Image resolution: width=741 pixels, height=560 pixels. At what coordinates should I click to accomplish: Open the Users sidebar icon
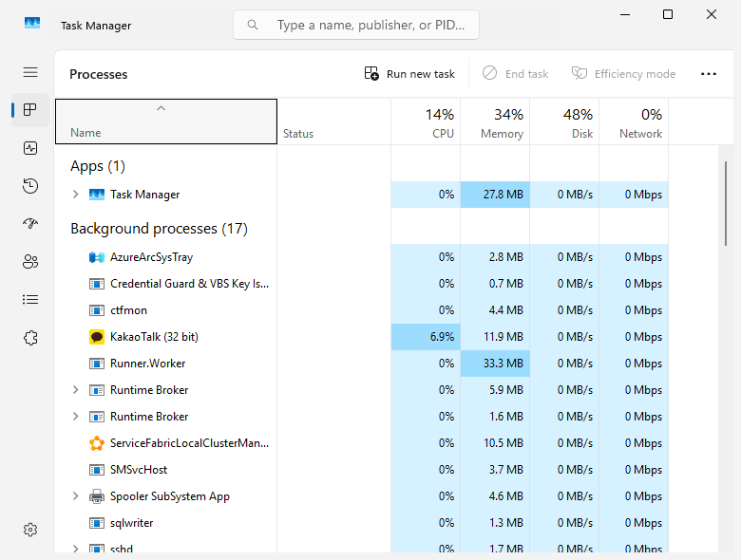[x=30, y=262]
